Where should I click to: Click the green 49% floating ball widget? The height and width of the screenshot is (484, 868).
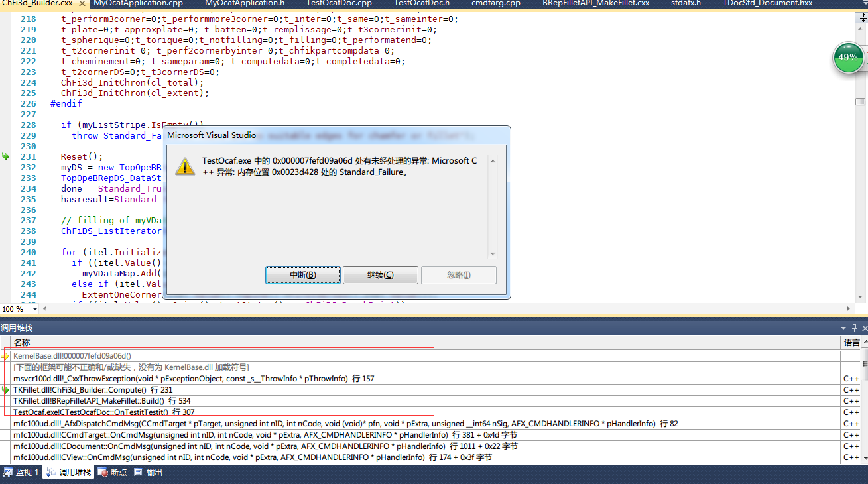[848, 58]
